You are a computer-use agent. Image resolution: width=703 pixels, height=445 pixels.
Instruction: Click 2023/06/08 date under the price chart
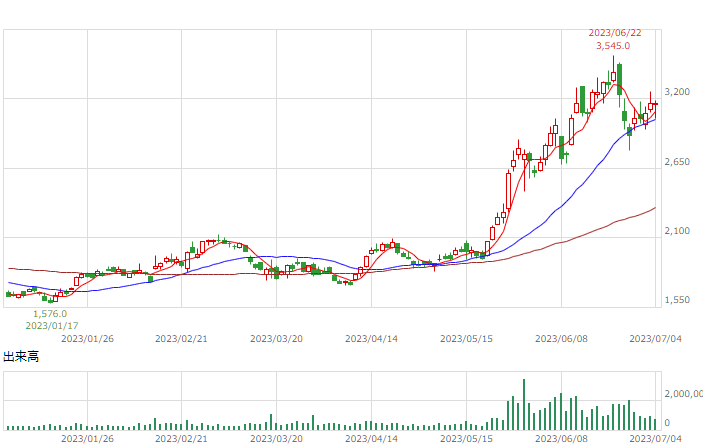(561, 339)
